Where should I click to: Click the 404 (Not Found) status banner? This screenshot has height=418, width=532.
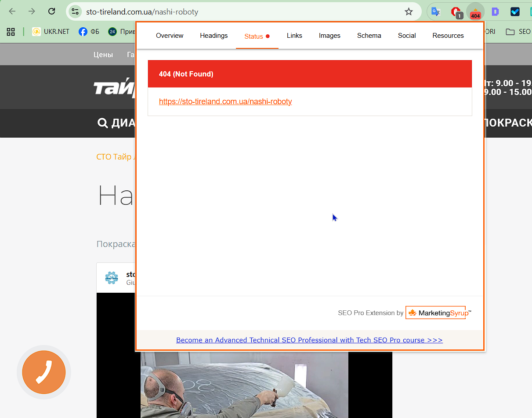[310, 74]
